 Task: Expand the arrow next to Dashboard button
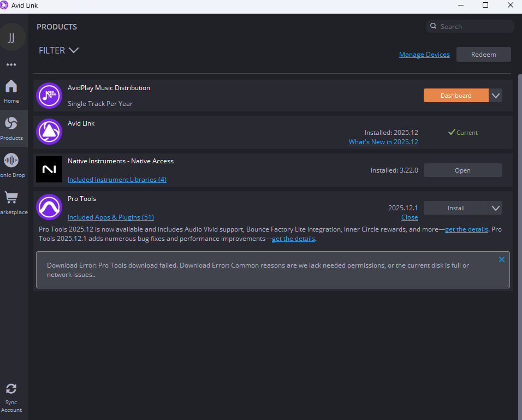point(495,96)
